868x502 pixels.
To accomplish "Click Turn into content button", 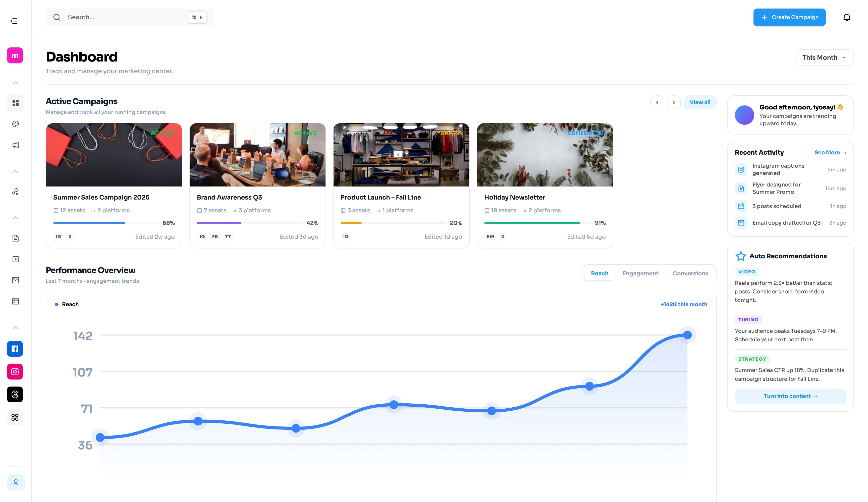I will point(790,396).
